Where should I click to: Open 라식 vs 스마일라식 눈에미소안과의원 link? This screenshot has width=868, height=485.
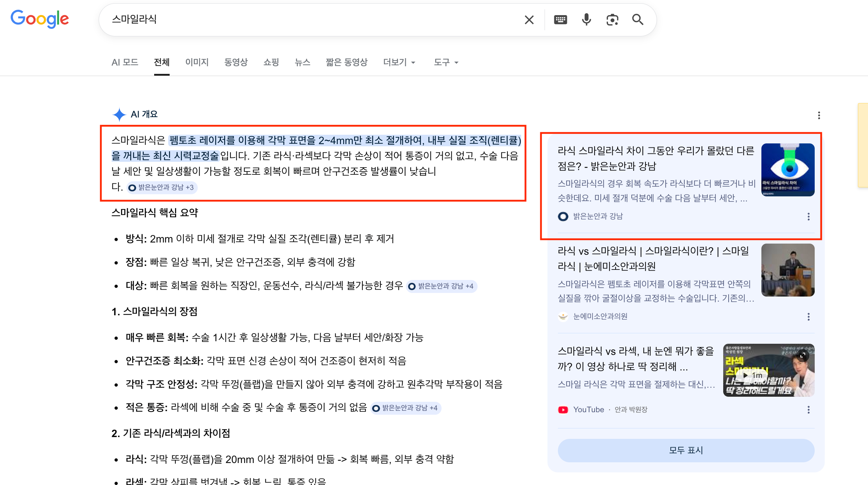(x=653, y=259)
